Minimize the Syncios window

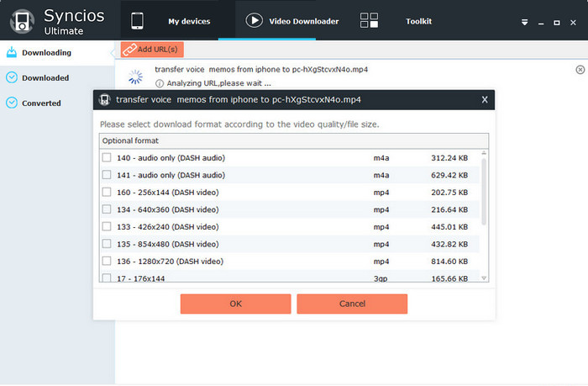pos(541,23)
